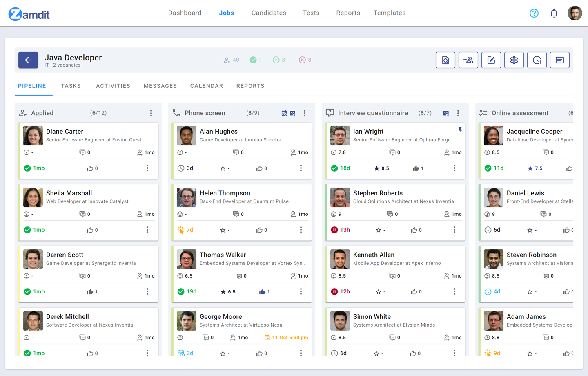The width and height of the screenshot is (588, 376).
Task: Unpin Ian Wright's candidate card
Action: click(460, 129)
